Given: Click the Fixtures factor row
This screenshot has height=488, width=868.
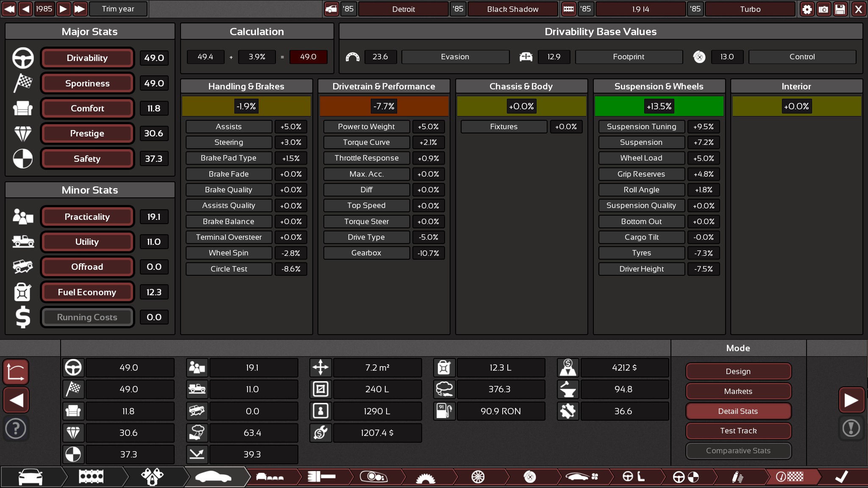Looking at the screenshot, I should click(521, 127).
